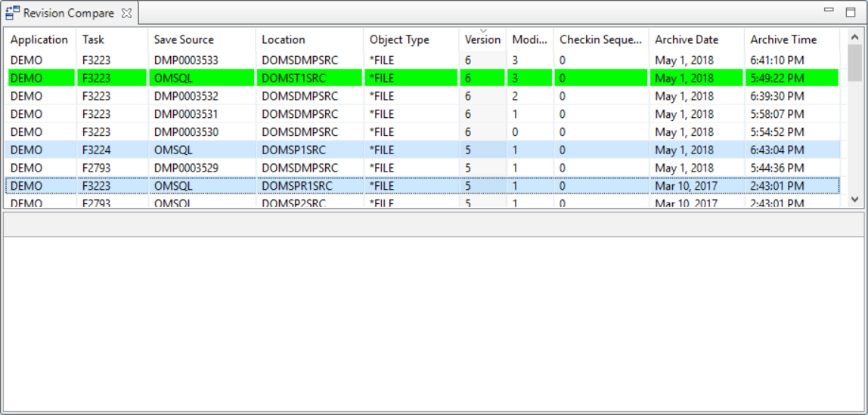Click the Revision Compare tab icon
Screen dimensions: 868x415
pyautogui.click(x=13, y=13)
